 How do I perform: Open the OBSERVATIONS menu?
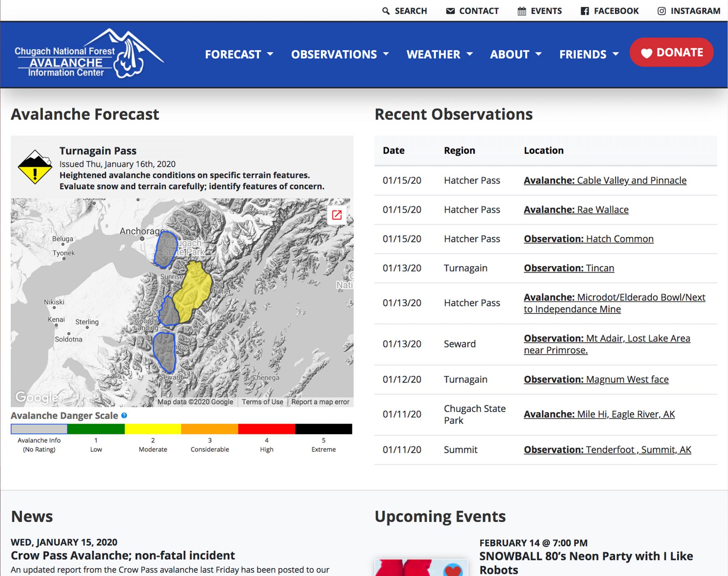pyautogui.click(x=334, y=54)
